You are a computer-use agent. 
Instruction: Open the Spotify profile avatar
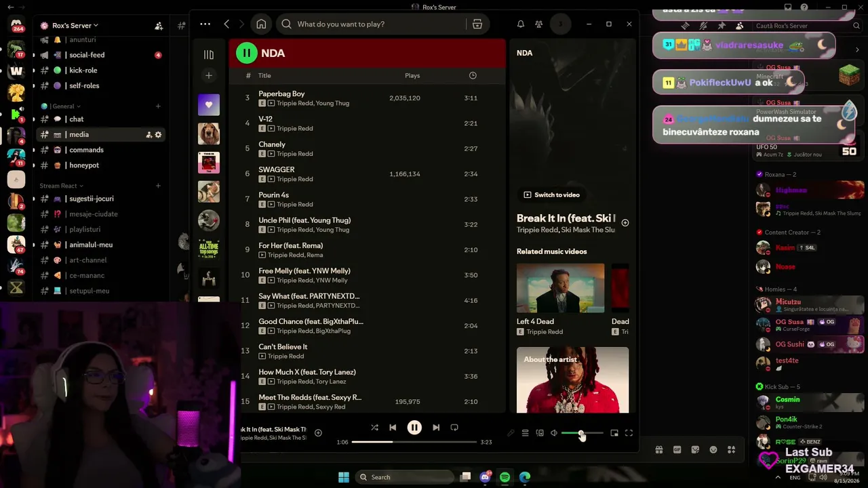[560, 24]
